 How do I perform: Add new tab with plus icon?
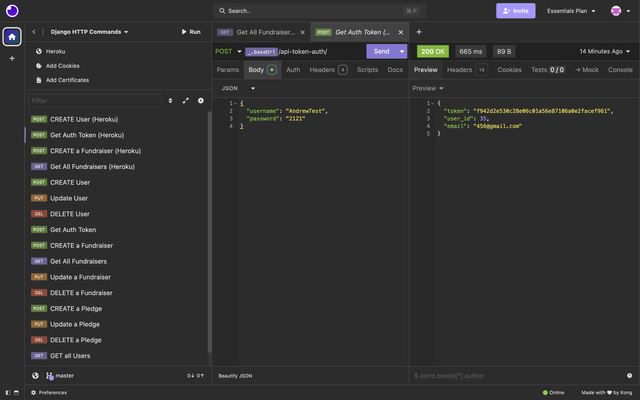419,32
